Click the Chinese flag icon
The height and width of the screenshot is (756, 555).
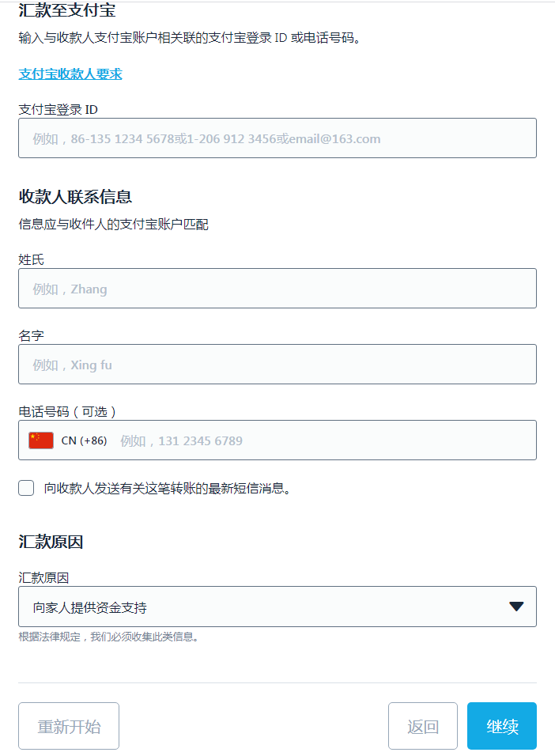click(41, 440)
